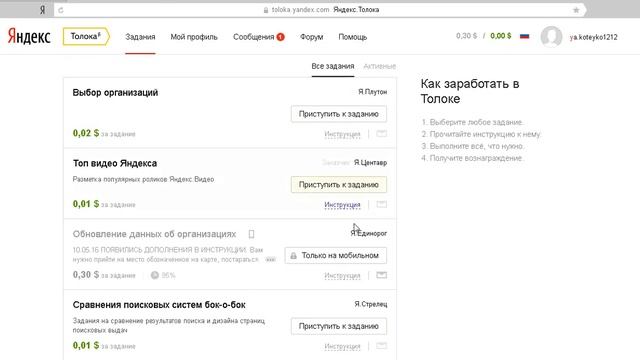Viewport: 640px width, 360px height.
Task: Open the Толока badge link
Action: [86, 36]
